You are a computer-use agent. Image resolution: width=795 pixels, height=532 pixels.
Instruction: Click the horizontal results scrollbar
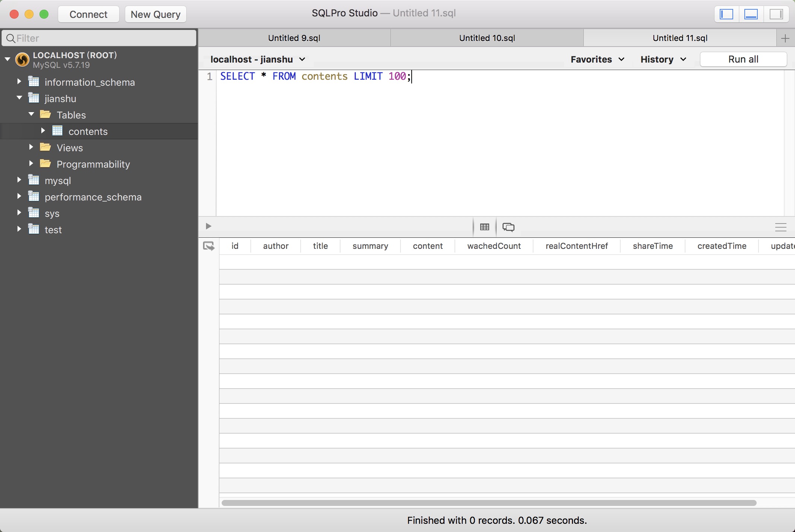[489, 503]
